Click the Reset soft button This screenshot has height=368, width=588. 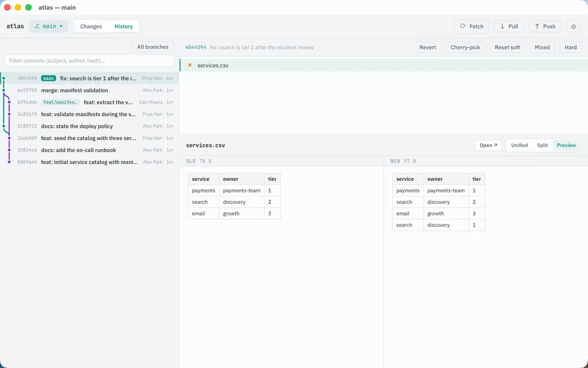(507, 47)
